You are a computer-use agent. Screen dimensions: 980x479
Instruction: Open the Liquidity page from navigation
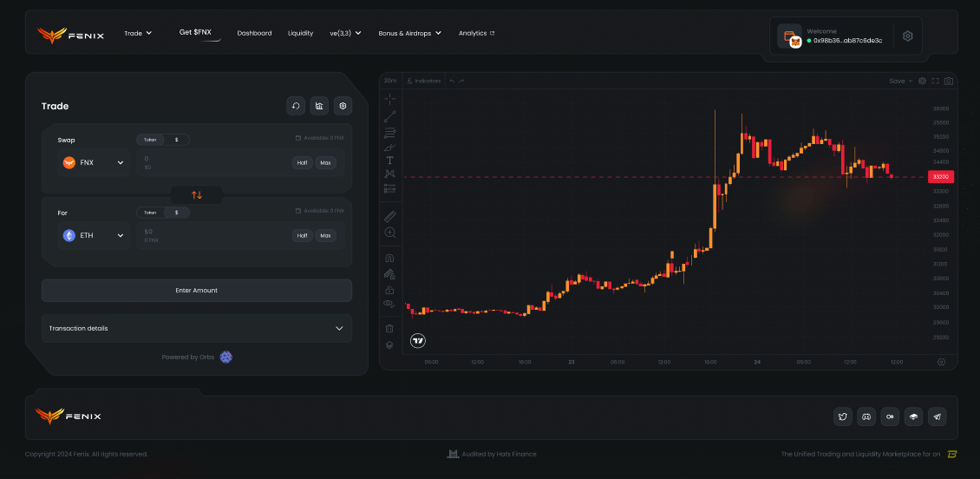(x=300, y=33)
